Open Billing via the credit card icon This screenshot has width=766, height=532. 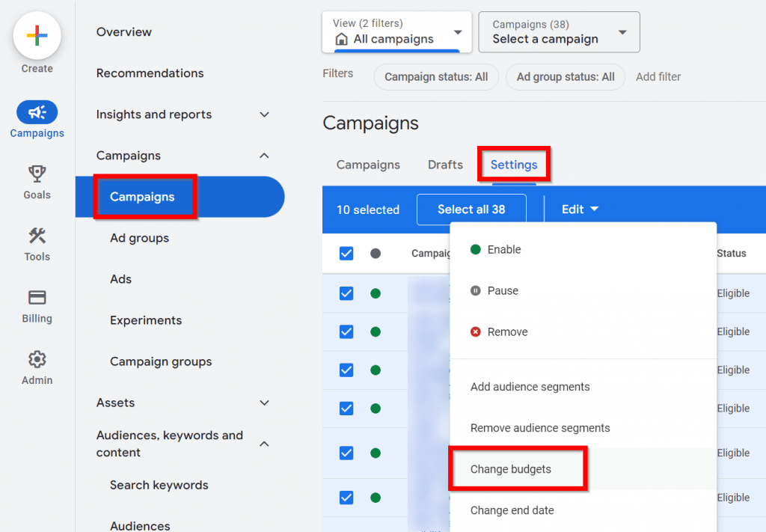pyautogui.click(x=37, y=298)
